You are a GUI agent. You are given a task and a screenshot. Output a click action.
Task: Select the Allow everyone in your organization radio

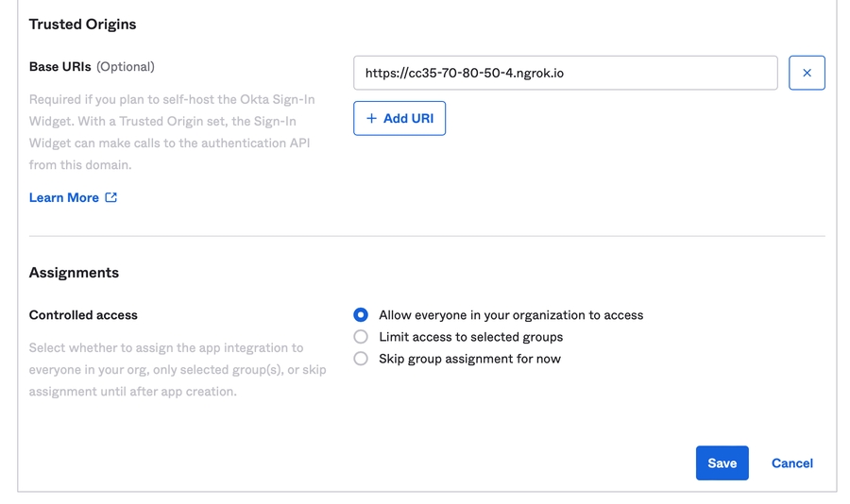[361, 315]
